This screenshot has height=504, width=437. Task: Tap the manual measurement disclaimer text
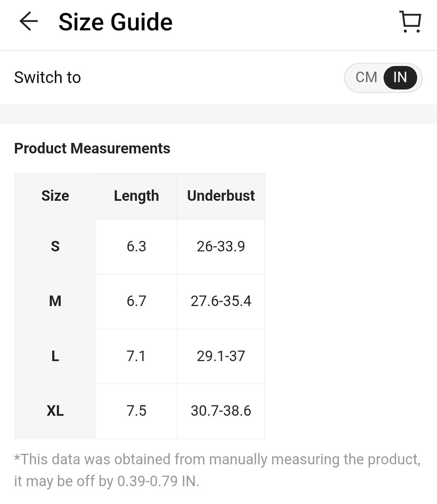[x=218, y=470]
